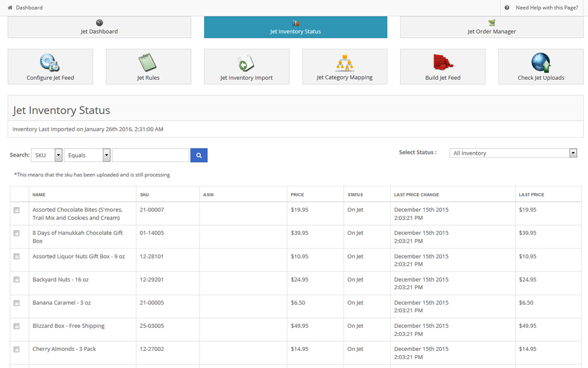Click product name Backyard Nuts - 16 oz
The width and height of the screenshot is (588, 368).
(61, 280)
